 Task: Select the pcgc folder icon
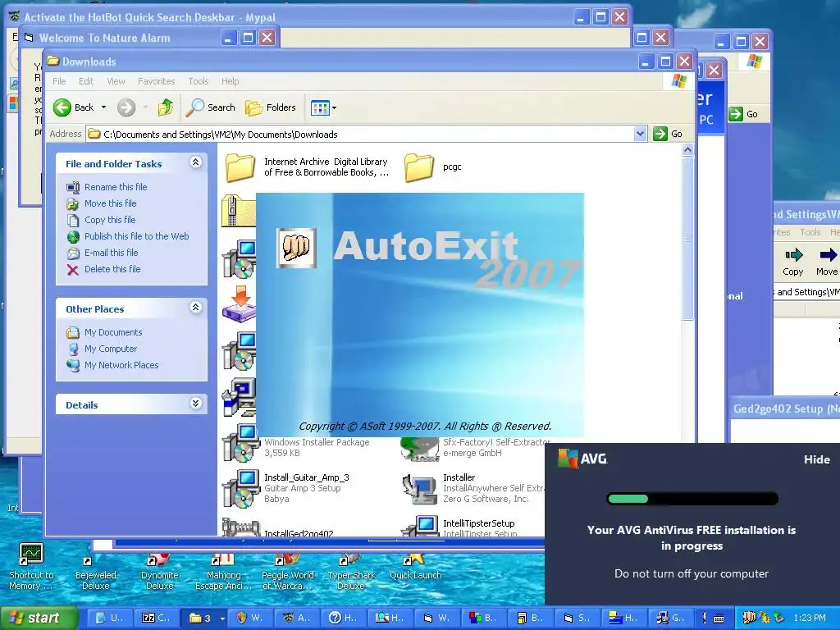(419, 167)
